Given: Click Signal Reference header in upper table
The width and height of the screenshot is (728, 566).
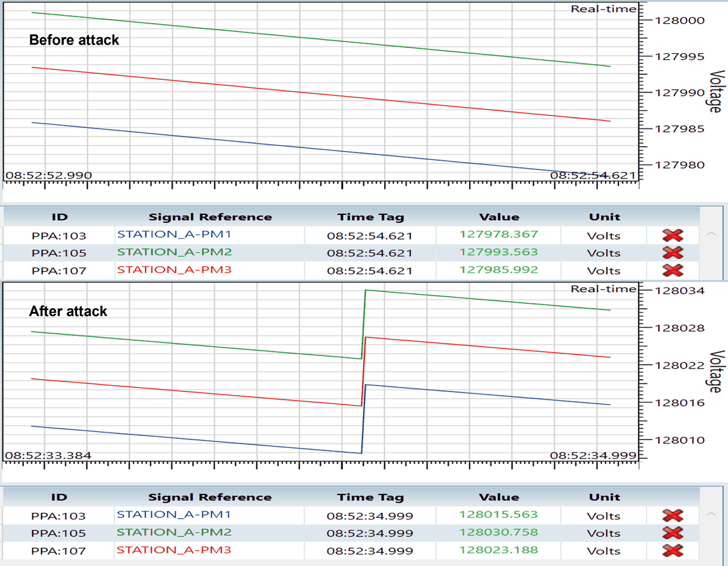Looking at the screenshot, I should click(x=210, y=217).
